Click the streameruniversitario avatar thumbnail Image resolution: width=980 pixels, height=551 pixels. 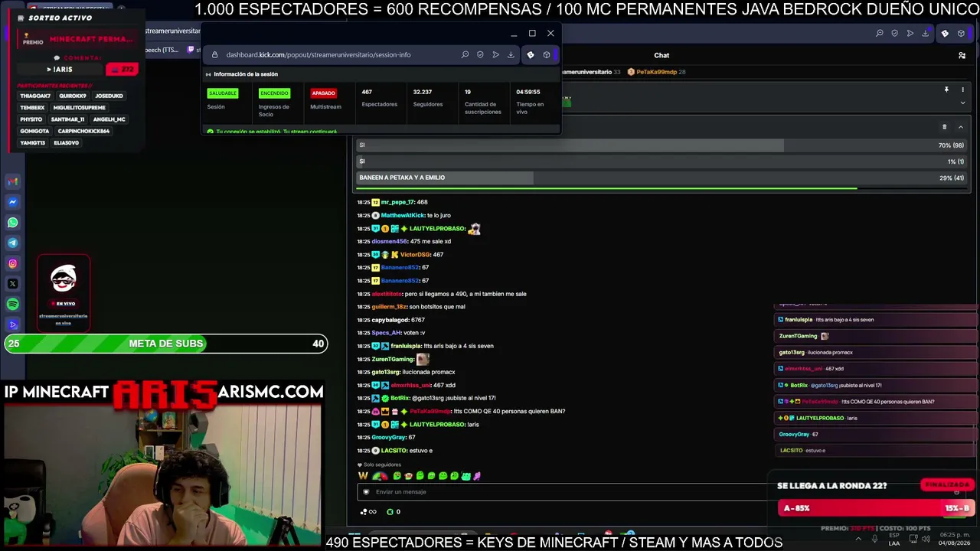pos(64,279)
